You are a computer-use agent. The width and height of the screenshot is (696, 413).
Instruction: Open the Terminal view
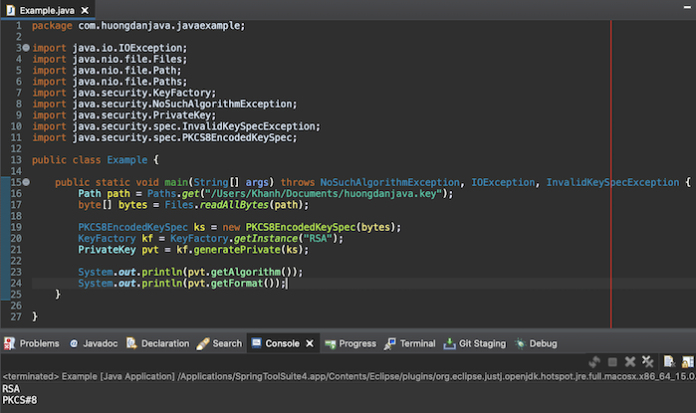pos(417,343)
